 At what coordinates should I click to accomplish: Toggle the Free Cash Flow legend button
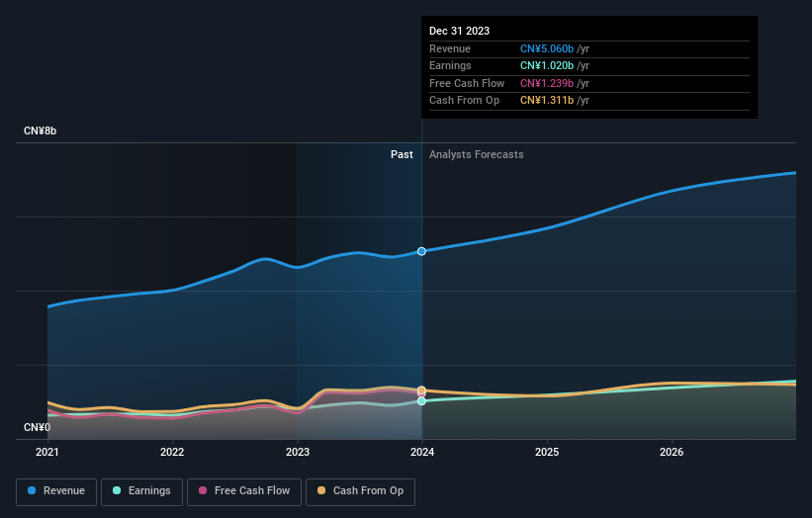point(244,491)
